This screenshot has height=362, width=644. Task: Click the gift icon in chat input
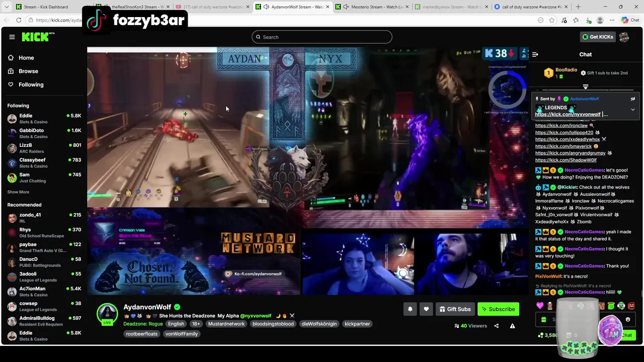pyautogui.click(x=543, y=319)
